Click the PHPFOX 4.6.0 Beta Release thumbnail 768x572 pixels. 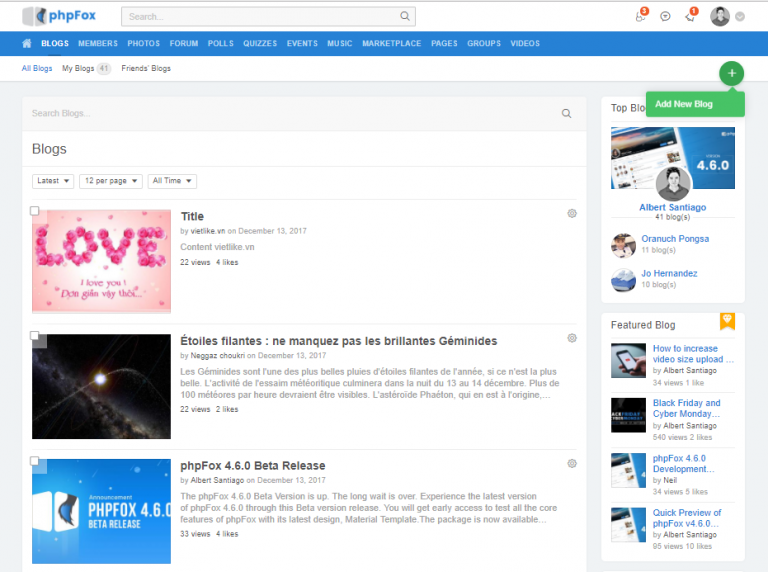(101, 511)
